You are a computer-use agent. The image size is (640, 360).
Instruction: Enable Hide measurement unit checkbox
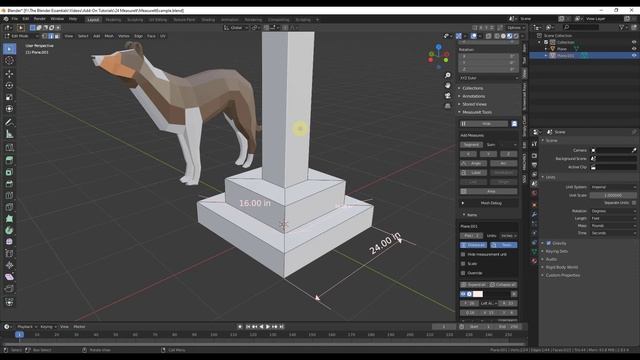click(x=463, y=254)
